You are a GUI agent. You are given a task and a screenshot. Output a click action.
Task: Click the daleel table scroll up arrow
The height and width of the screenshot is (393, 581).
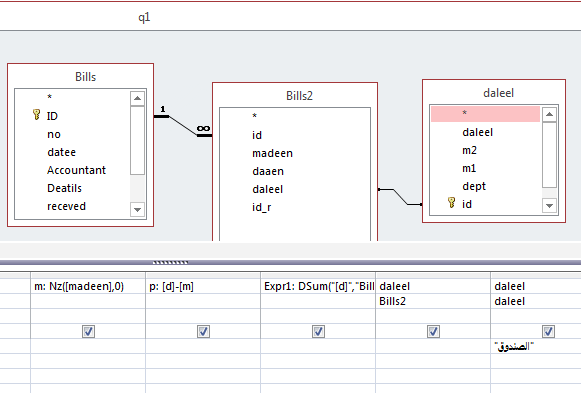pos(549,114)
